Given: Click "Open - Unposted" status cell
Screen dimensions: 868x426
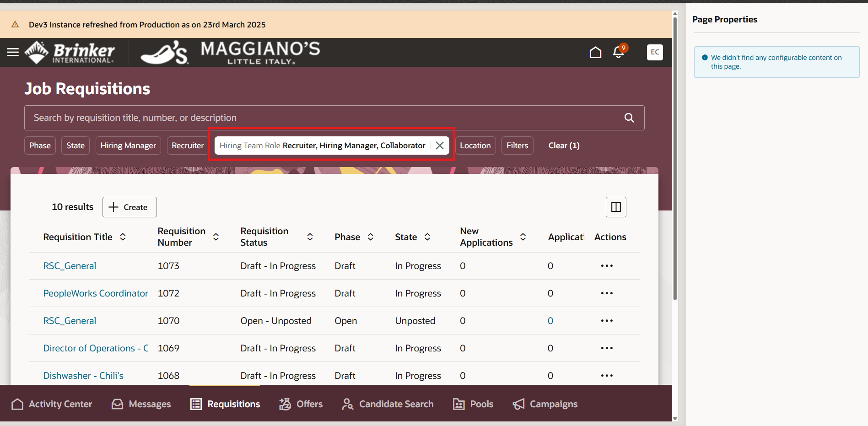Looking at the screenshot, I should coord(276,321).
